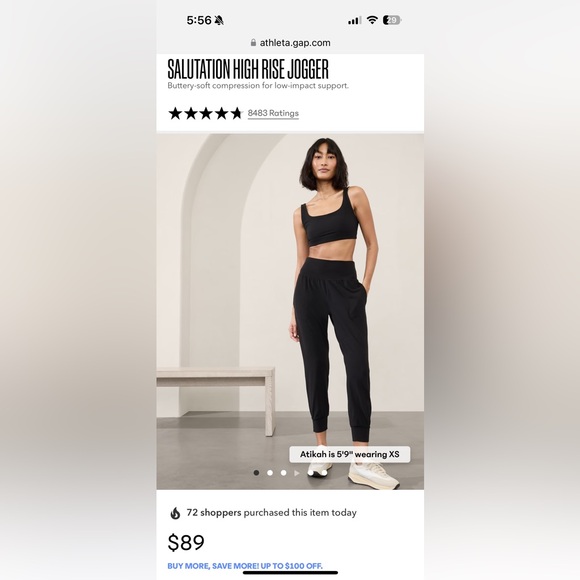This screenshot has height=580, width=580.
Task: Select the third carousel dot
Action: [x=283, y=473]
